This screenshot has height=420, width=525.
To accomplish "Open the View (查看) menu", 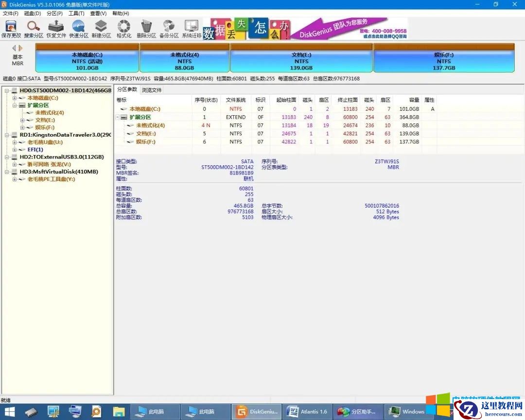I will pyautogui.click(x=98, y=14).
